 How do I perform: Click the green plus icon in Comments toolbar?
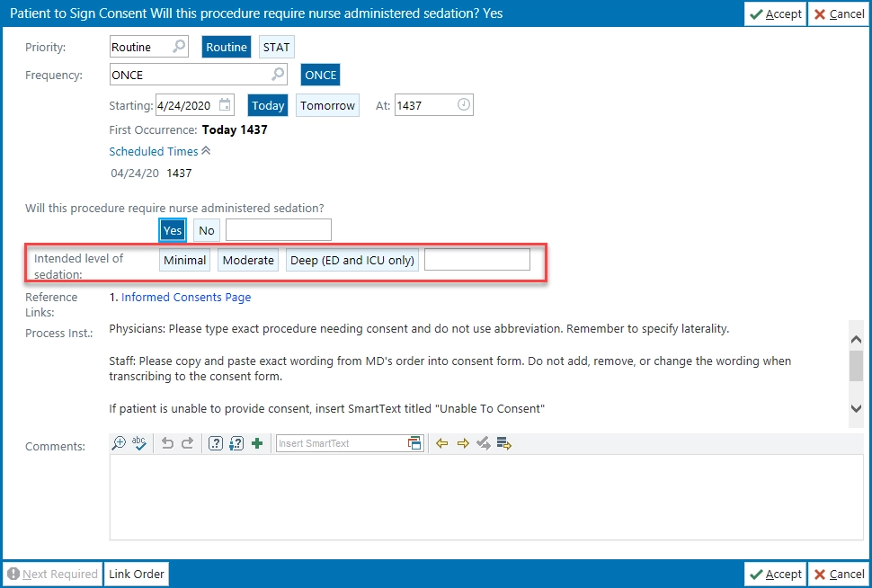point(257,443)
